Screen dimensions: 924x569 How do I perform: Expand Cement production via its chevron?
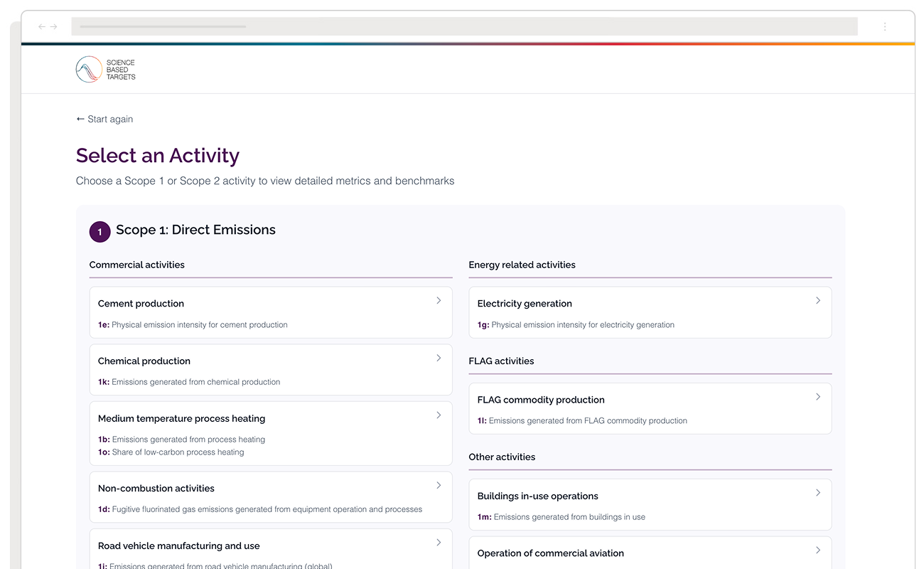coord(439,301)
